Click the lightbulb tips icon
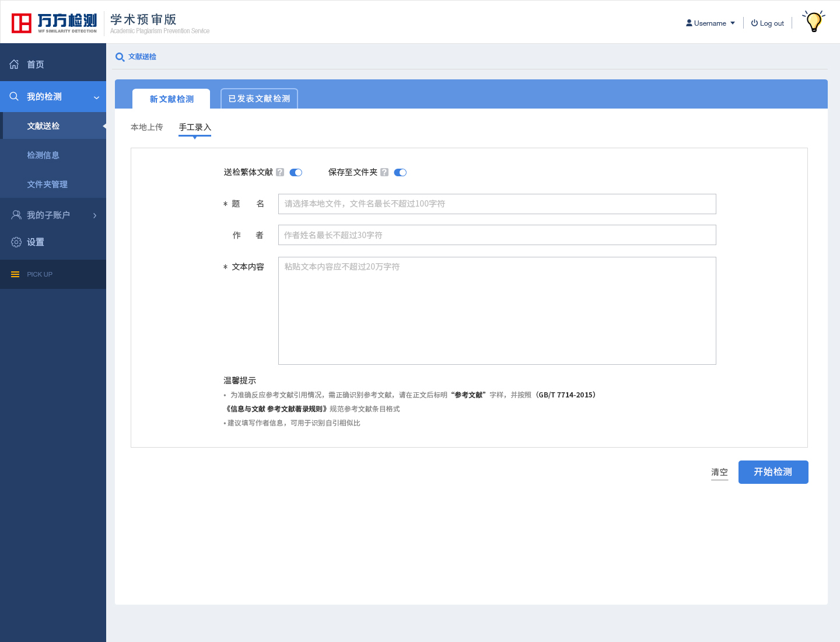Viewport: 840px width, 642px height. (x=814, y=22)
